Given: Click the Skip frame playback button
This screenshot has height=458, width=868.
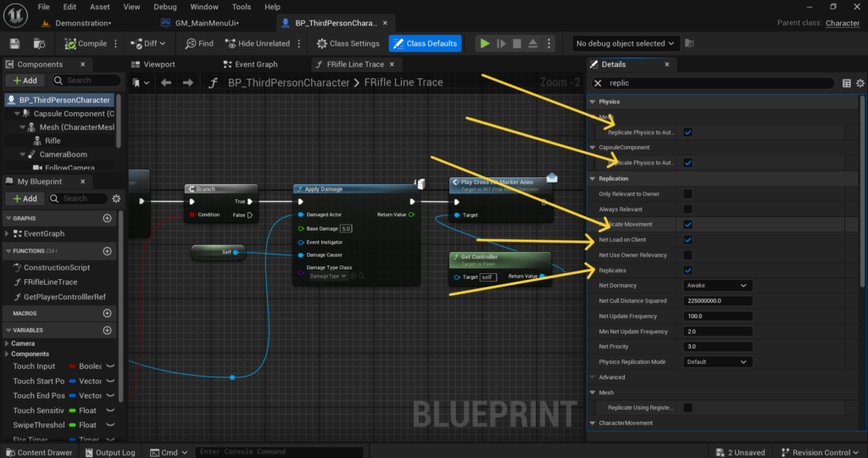Looking at the screenshot, I should click(x=501, y=43).
